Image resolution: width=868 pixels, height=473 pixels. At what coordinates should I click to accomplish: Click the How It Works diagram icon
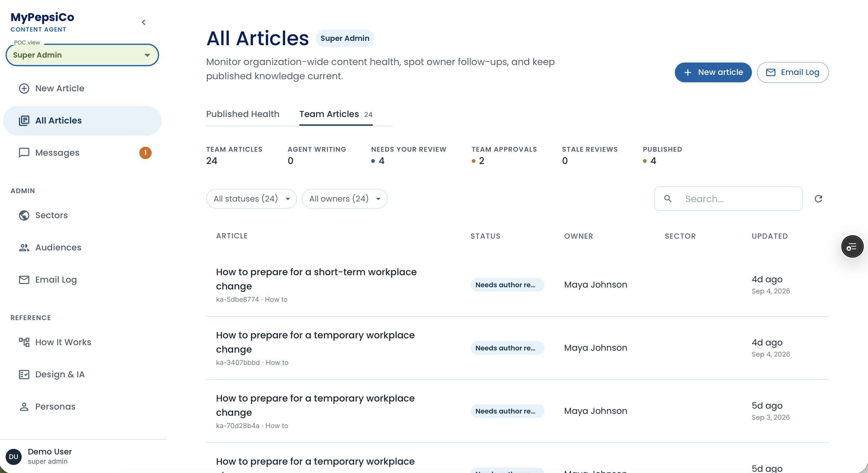[x=24, y=342]
